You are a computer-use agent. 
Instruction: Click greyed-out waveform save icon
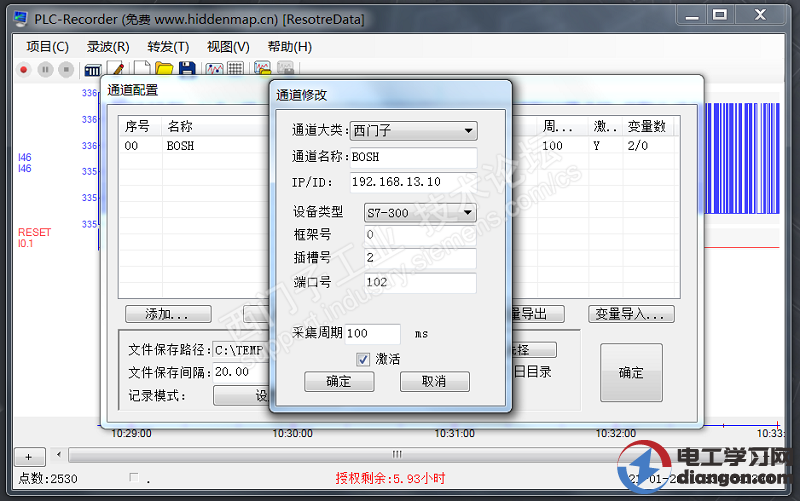285,68
